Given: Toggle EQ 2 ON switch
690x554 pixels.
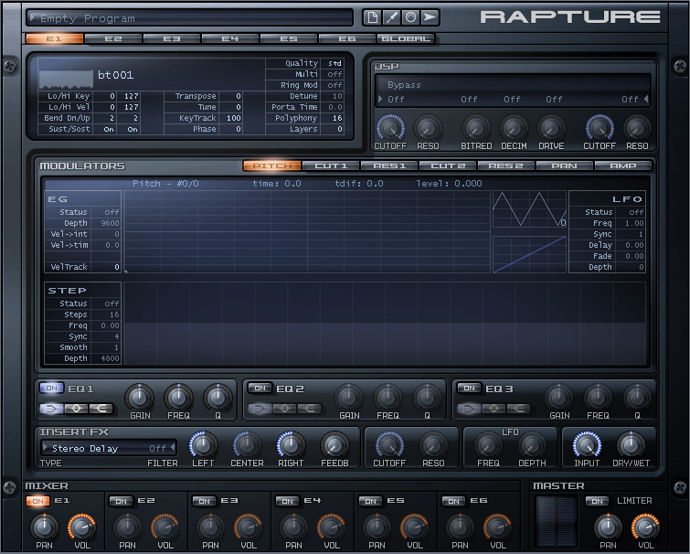Looking at the screenshot, I should pos(260,388).
